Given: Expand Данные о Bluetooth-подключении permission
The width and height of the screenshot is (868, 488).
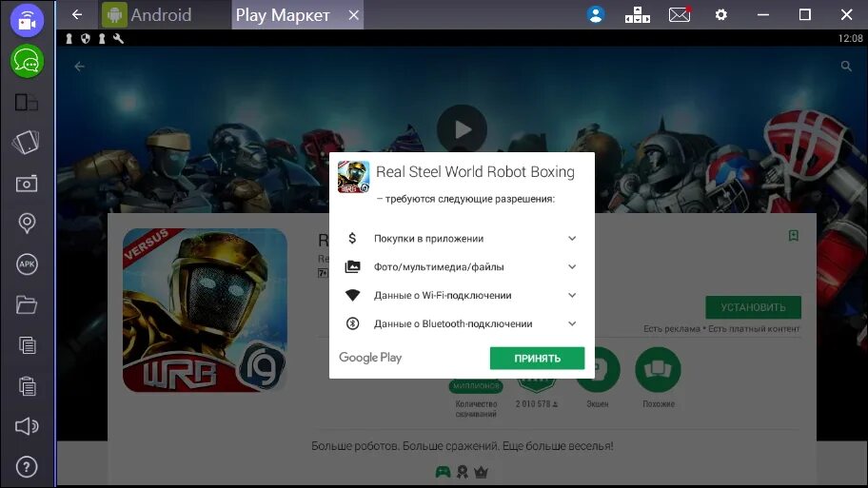Looking at the screenshot, I should coord(462,323).
